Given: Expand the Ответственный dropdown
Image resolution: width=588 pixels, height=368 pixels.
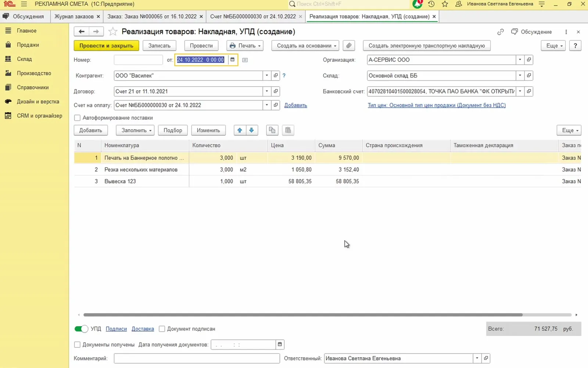Looking at the screenshot, I should [477, 358].
